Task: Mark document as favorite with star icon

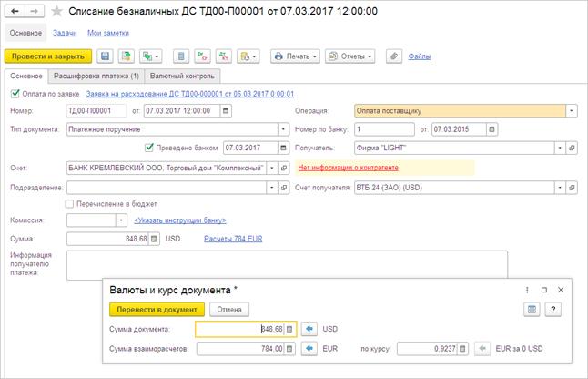Action: (56, 11)
